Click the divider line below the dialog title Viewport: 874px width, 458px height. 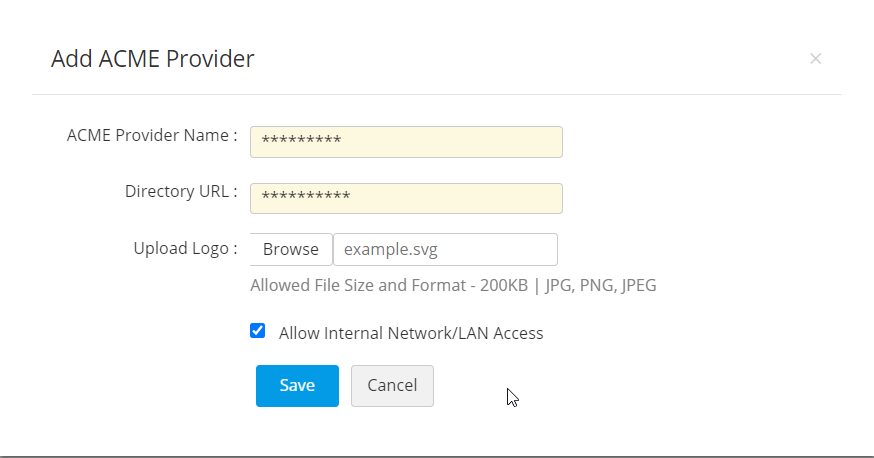437,95
